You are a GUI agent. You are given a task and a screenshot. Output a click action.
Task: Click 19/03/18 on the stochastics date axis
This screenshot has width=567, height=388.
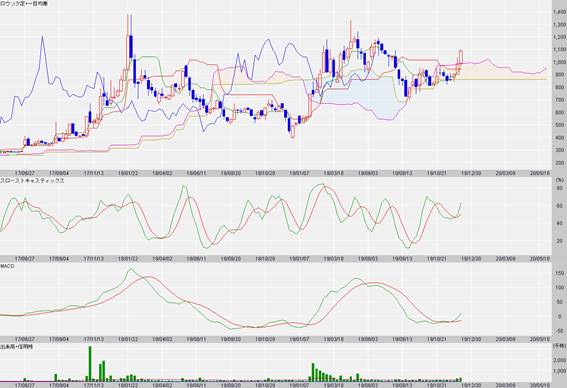click(334, 259)
